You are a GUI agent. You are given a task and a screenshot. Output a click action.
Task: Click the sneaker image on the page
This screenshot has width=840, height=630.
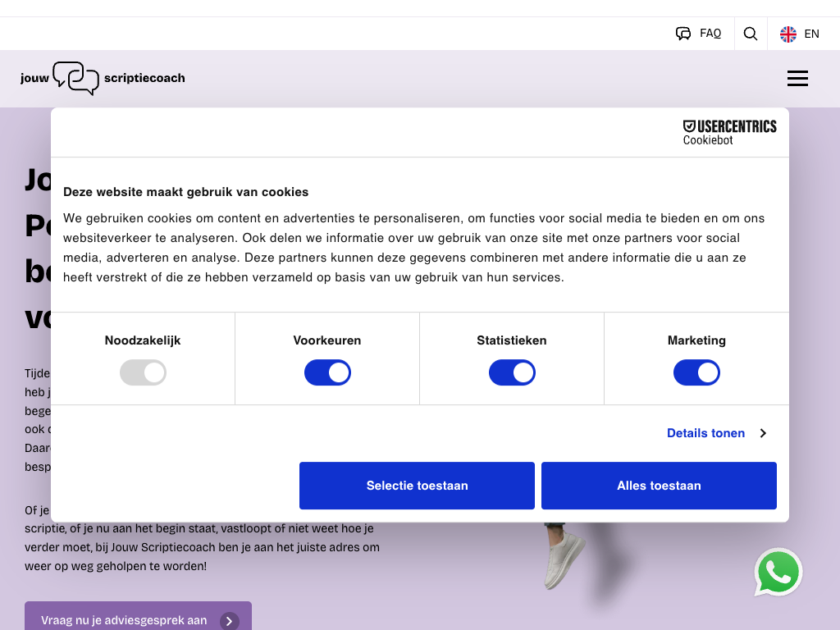coord(564,559)
